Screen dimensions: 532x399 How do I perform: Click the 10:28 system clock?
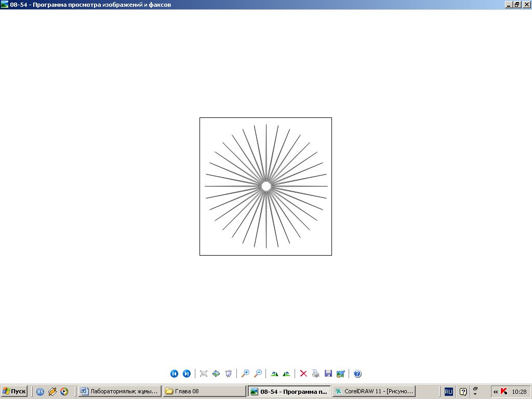coord(519,392)
